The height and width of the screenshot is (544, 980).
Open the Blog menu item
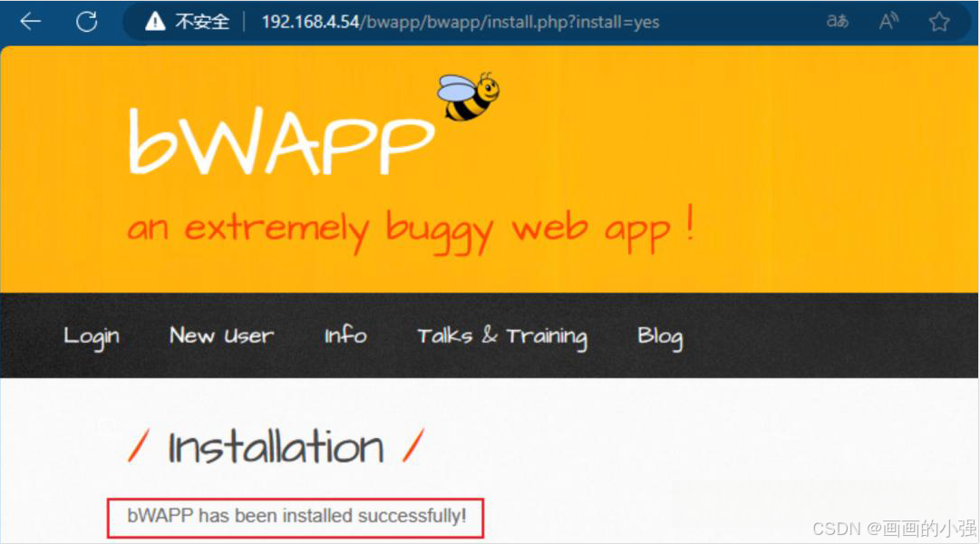click(660, 337)
